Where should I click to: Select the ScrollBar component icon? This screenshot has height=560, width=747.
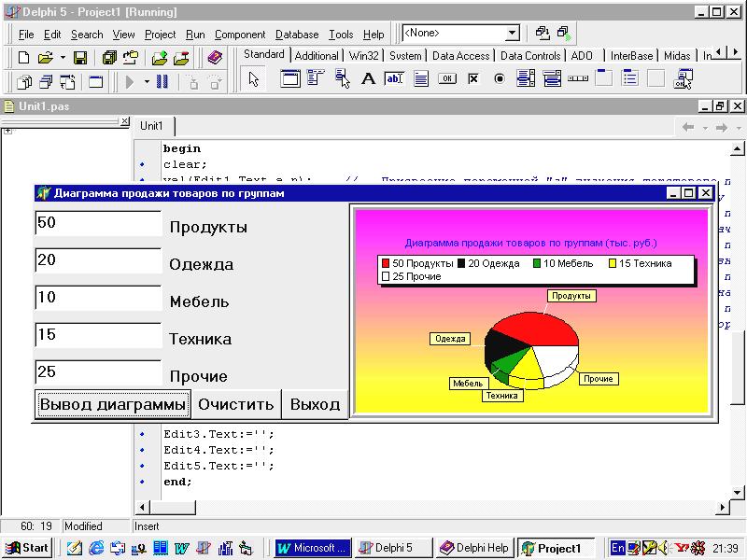(578, 78)
